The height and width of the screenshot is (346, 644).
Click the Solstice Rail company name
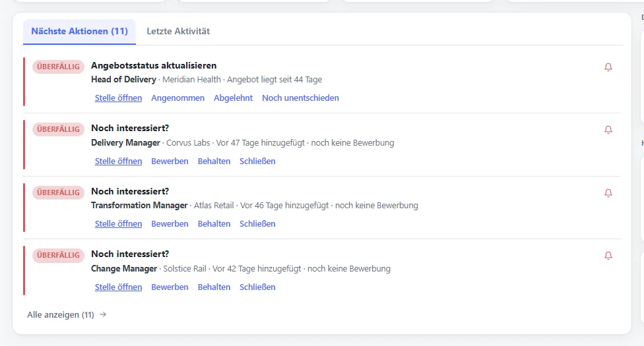coord(185,269)
